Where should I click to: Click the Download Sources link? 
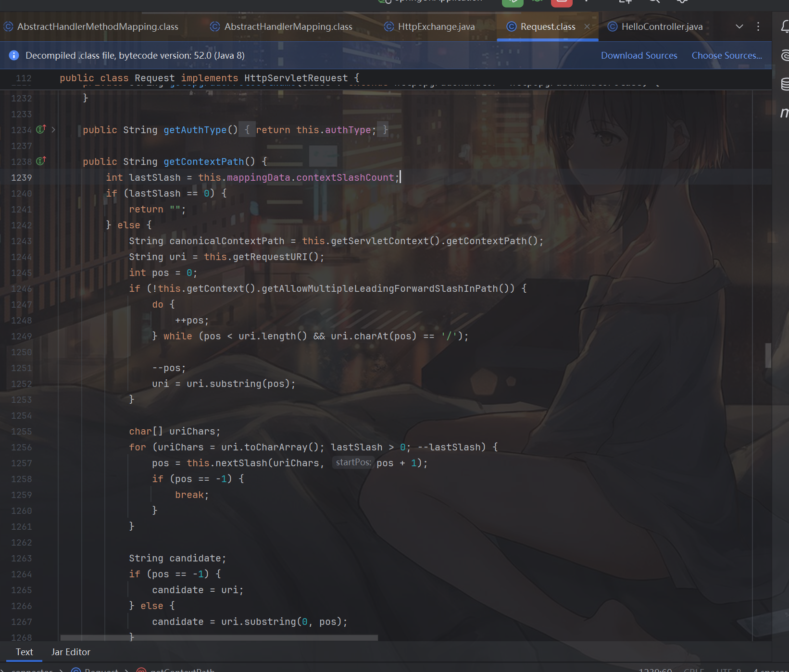click(x=639, y=55)
